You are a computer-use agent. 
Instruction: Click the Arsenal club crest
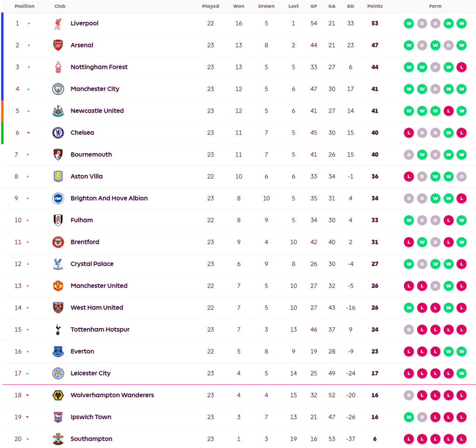point(58,46)
